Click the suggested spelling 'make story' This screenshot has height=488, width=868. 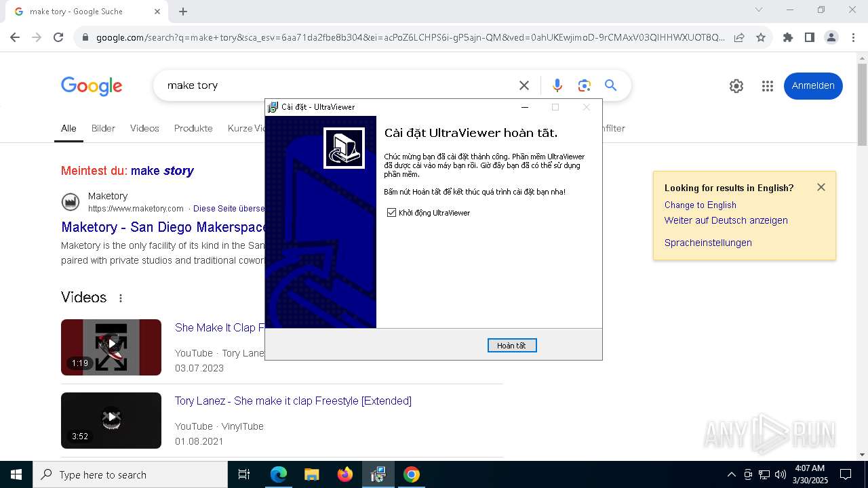point(162,171)
